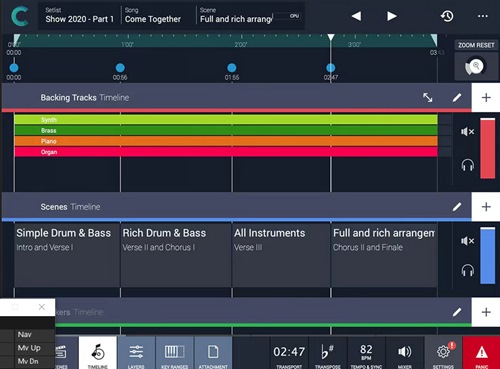Viewport: 500px width, 369px height.
Task: Click Mv Dn in the overlay panel
Action: (x=28, y=361)
